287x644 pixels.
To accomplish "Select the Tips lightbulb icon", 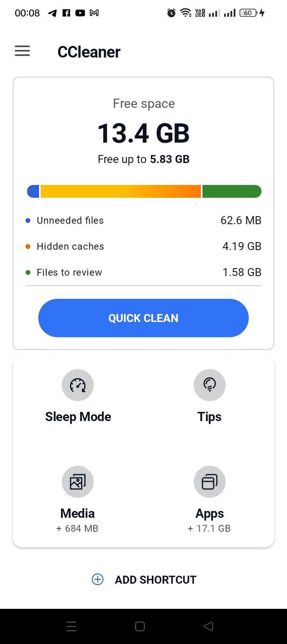I will 209,385.
